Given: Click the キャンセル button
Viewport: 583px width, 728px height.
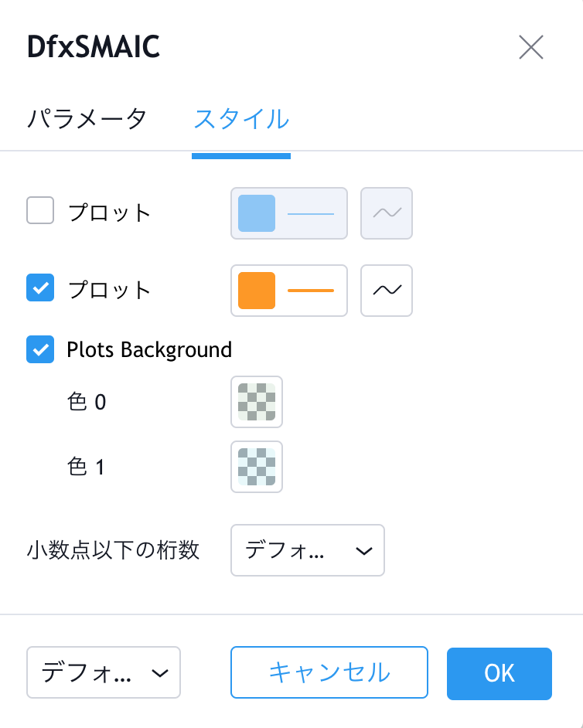Looking at the screenshot, I should point(329,672).
